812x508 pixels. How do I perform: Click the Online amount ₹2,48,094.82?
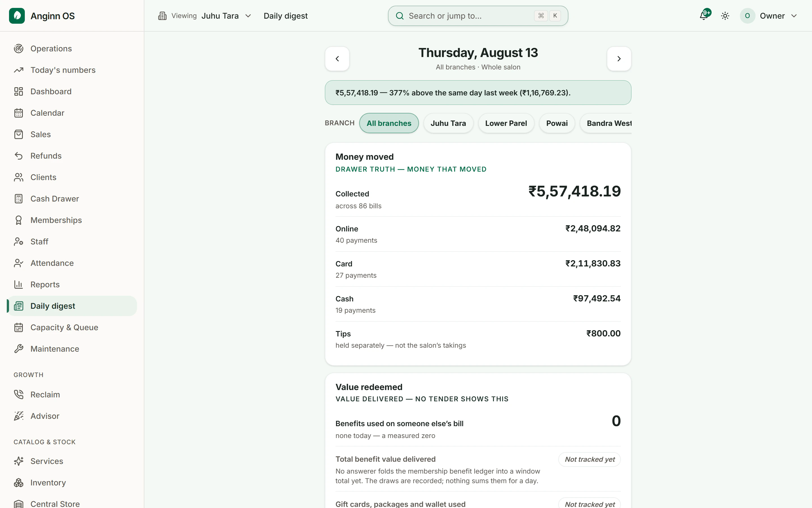click(593, 229)
